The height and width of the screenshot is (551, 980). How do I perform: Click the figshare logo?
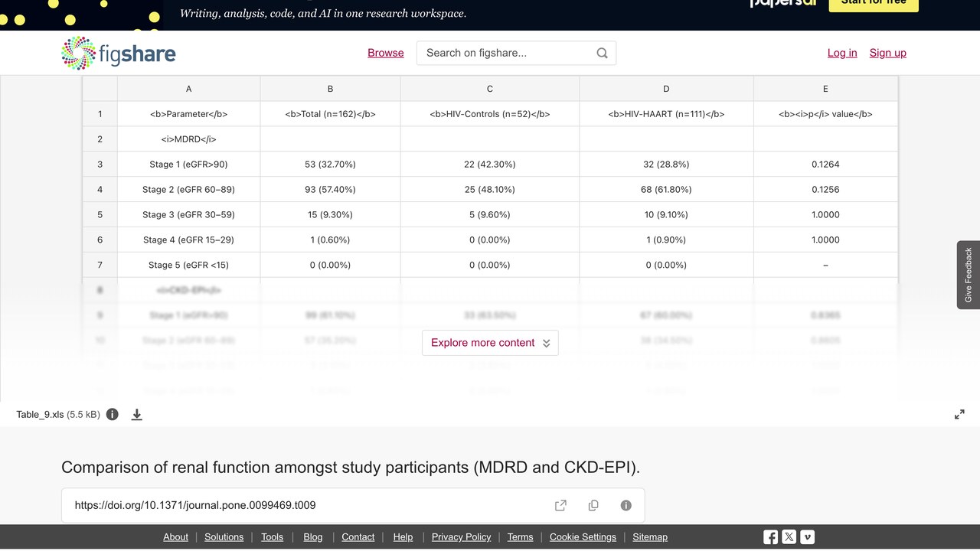tap(119, 53)
